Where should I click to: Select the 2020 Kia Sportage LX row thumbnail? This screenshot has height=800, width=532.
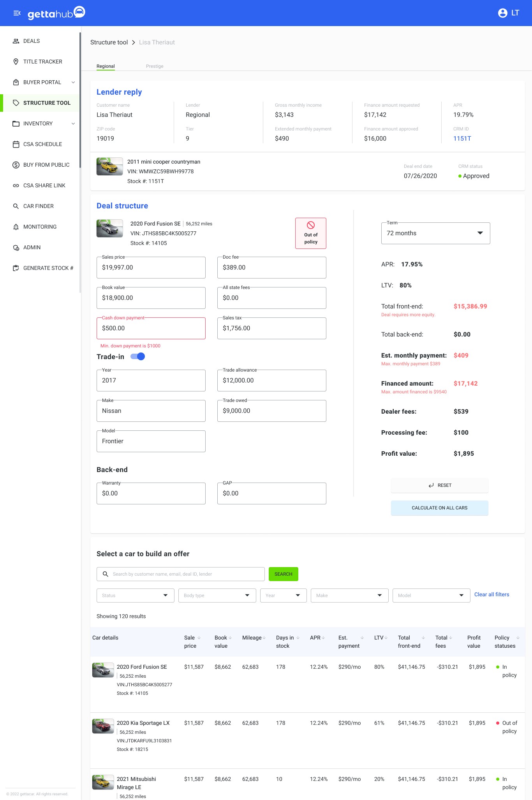[103, 726]
